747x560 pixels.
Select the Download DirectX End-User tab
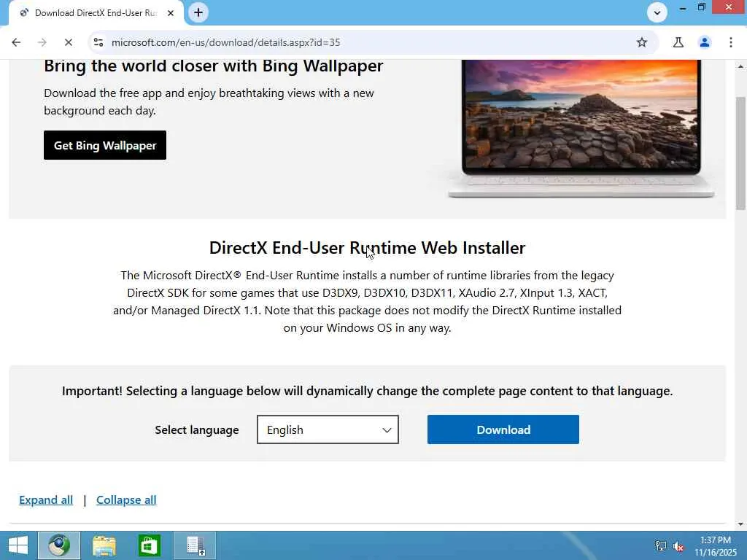(x=96, y=13)
